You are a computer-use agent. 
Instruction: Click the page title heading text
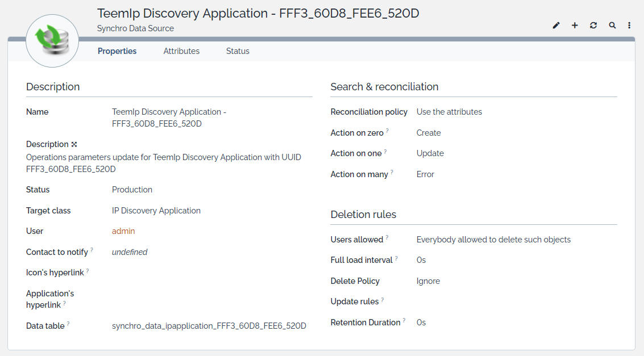coord(258,13)
